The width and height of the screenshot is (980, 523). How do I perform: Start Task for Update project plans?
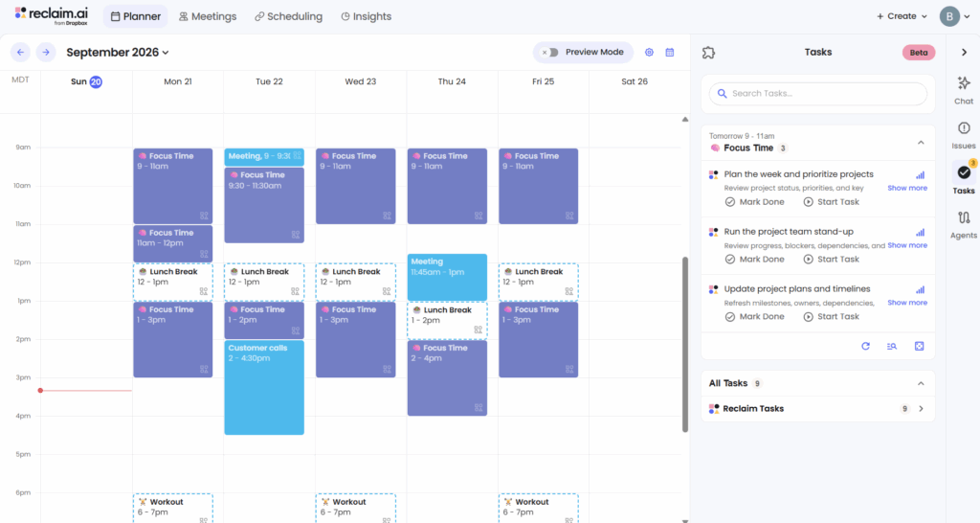coord(832,316)
